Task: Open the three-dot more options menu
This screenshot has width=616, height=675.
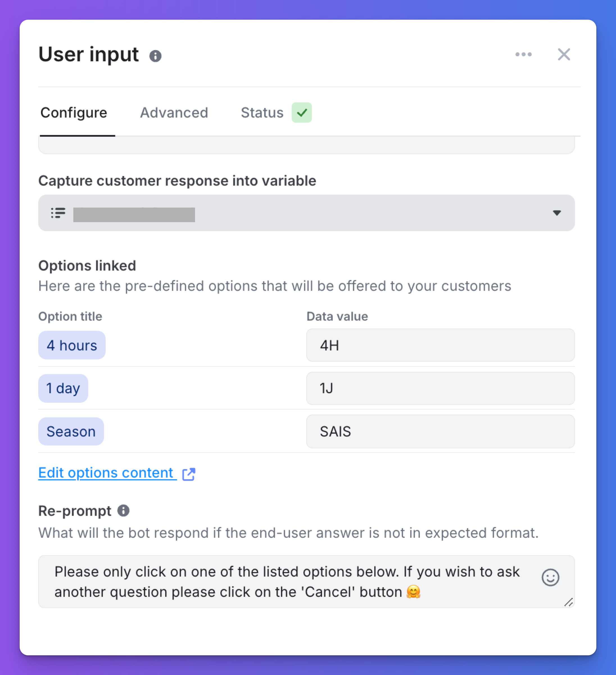Action: (x=523, y=54)
